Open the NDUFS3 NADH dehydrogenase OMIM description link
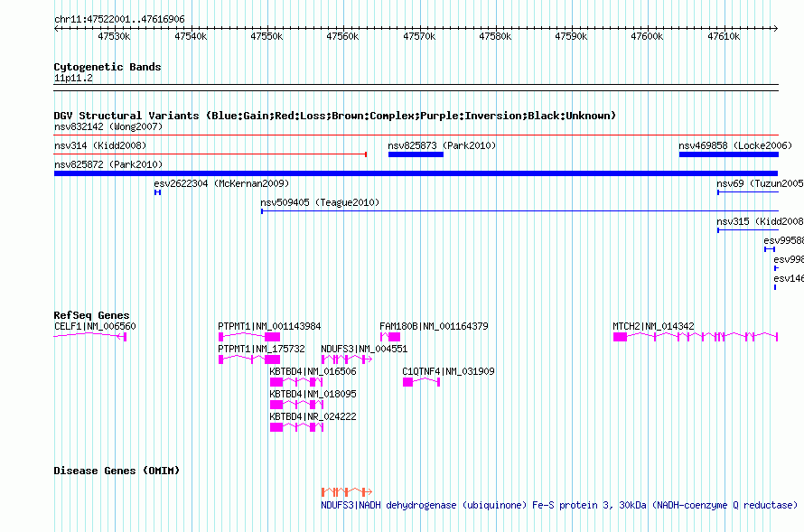The height and width of the screenshot is (532, 804). [x=559, y=505]
